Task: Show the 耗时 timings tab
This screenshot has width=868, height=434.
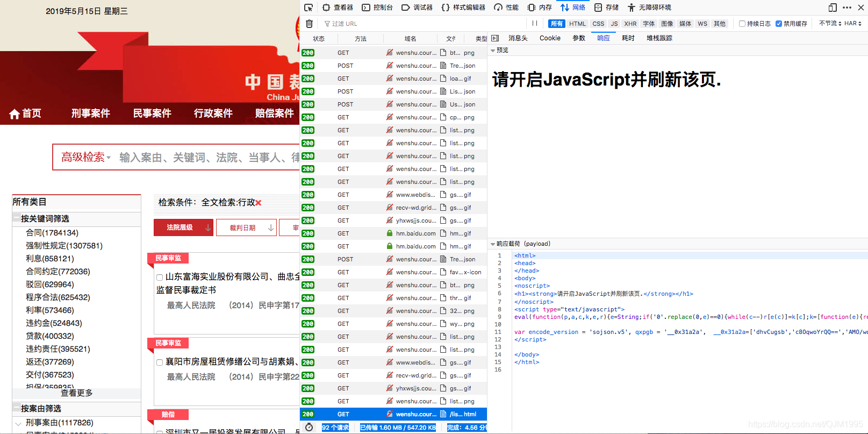Action: [628, 38]
